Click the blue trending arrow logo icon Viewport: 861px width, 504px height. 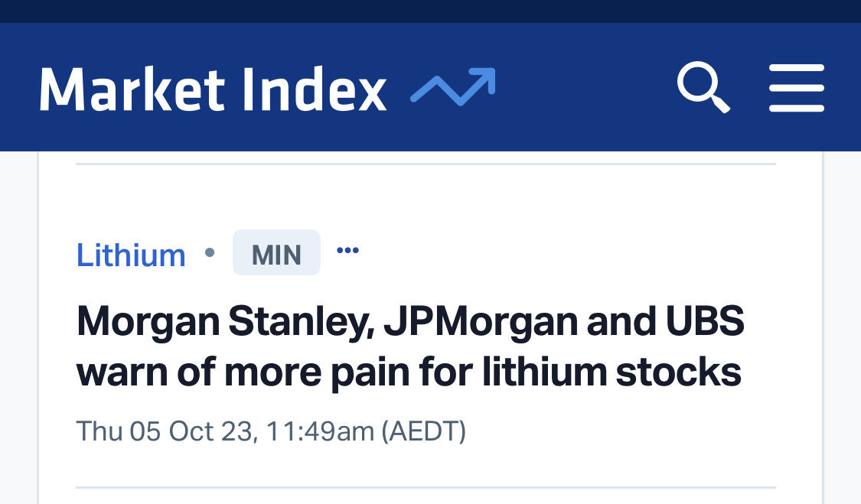pos(453,87)
